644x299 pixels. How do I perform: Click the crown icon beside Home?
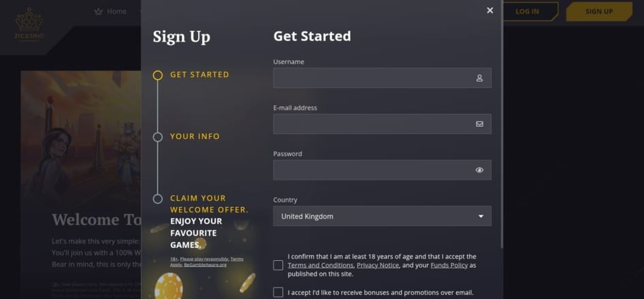(x=99, y=12)
